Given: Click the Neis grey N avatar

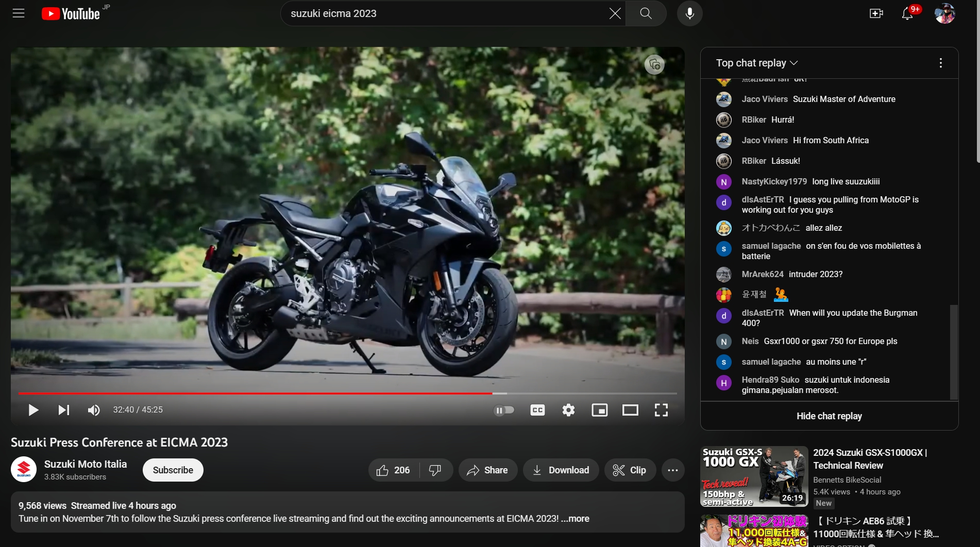Looking at the screenshot, I should pyautogui.click(x=724, y=341).
